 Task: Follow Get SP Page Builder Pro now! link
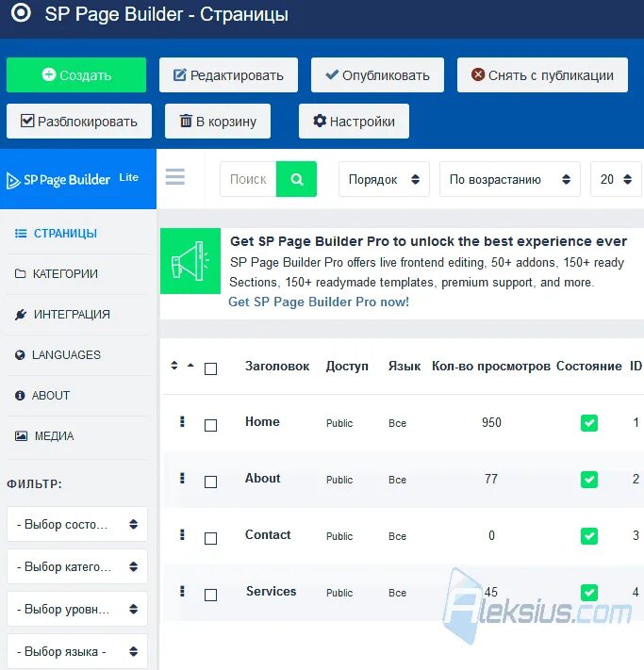coord(319,302)
